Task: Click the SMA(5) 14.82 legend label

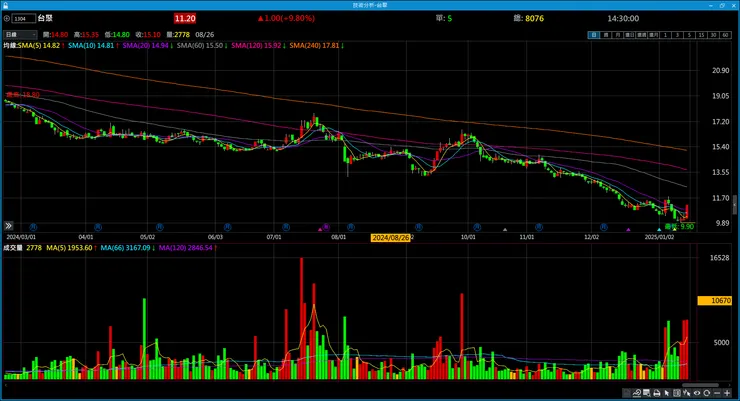Action: coord(40,46)
